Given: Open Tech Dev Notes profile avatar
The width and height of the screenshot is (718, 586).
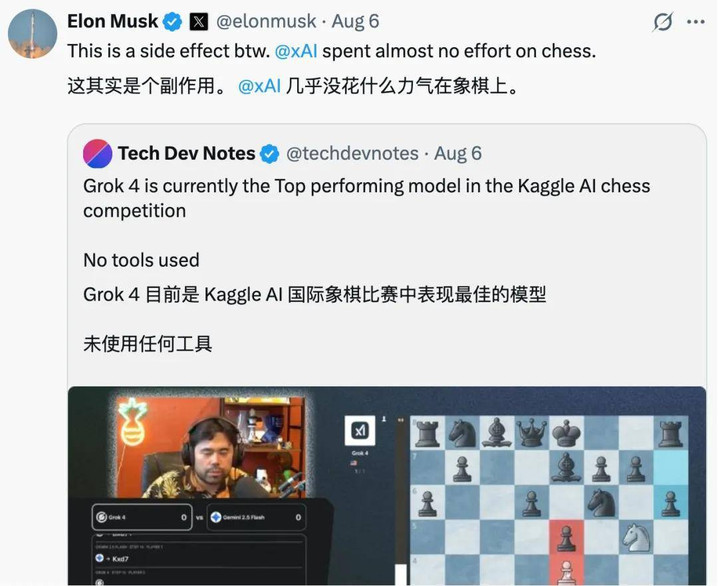Looking at the screenshot, I should tap(98, 153).
